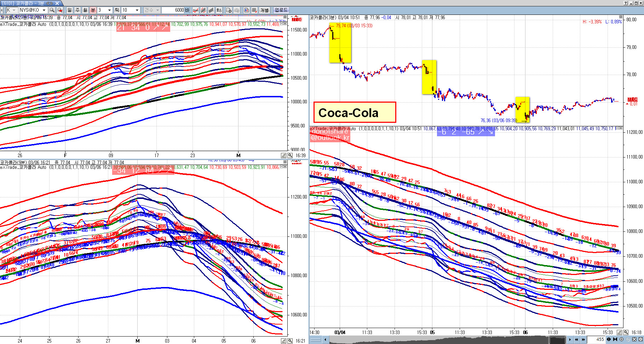Open pencil drawing tool in bottom-right pane
This screenshot has height=344, width=644.
pos(620,332)
